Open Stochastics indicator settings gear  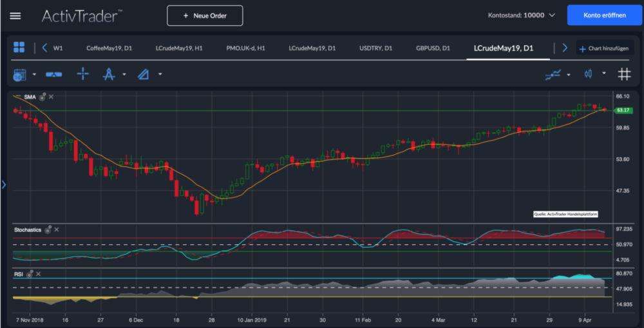(x=48, y=230)
